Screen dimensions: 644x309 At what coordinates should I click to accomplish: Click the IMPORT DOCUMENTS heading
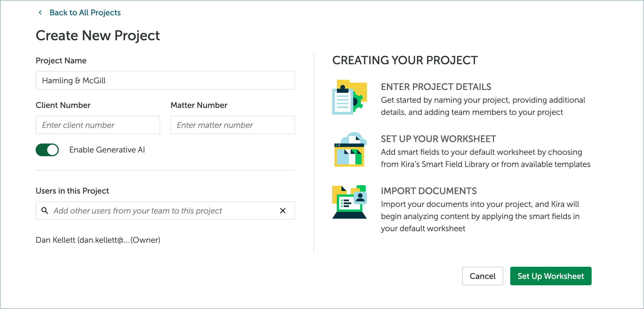[x=429, y=191]
